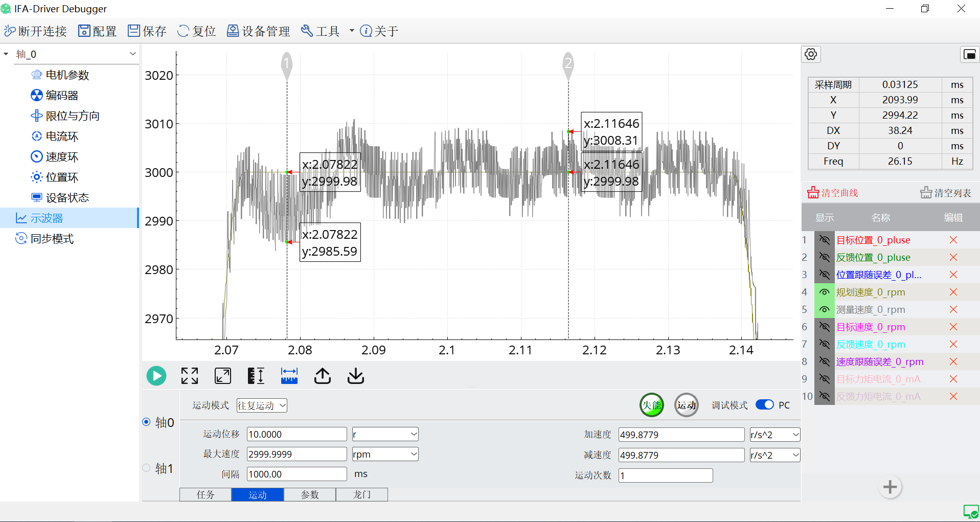Click the add channel plus button

[x=890, y=487]
